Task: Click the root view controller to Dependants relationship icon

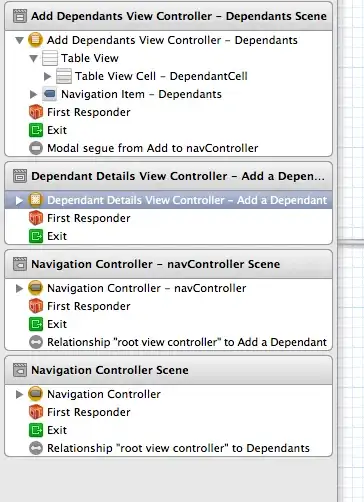Action: pyautogui.click(x=36, y=448)
